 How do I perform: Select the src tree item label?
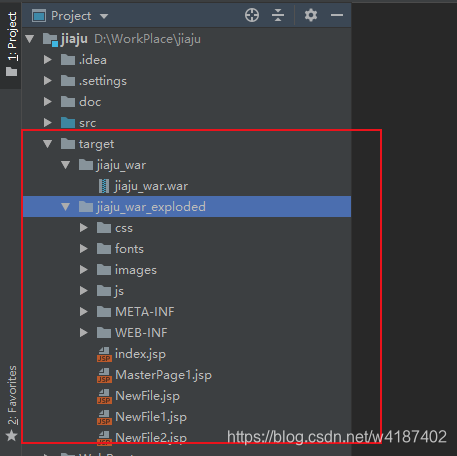coord(88,123)
